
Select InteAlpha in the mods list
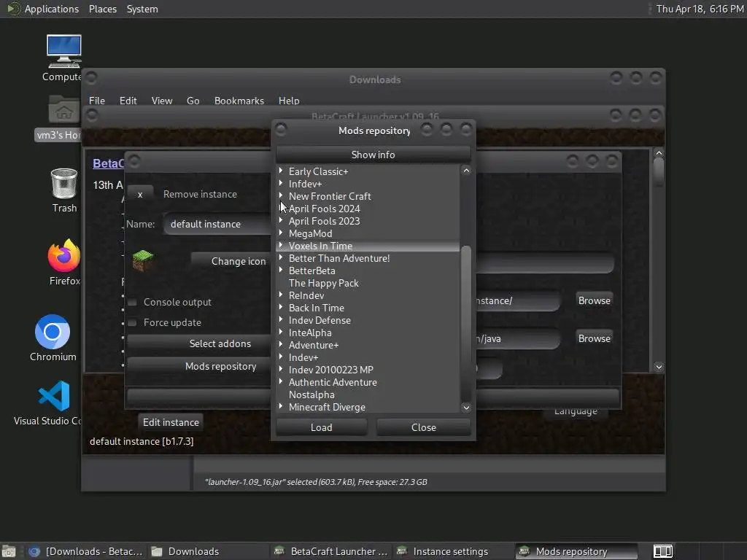click(x=310, y=332)
